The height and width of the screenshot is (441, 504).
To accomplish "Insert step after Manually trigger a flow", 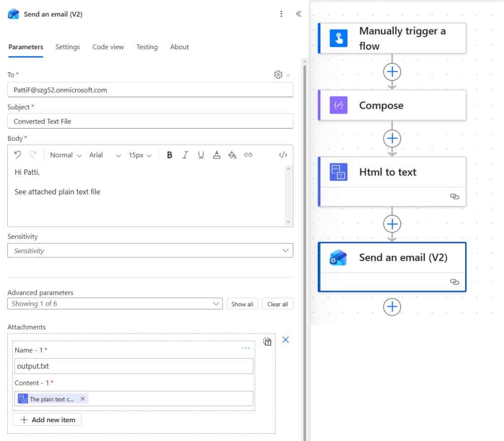I will (392, 72).
